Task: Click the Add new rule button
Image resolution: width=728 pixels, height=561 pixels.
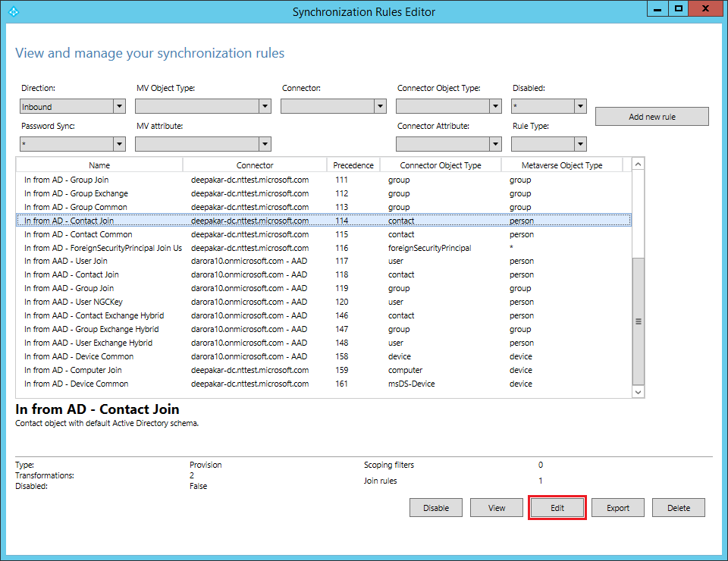Action: pyautogui.click(x=651, y=116)
